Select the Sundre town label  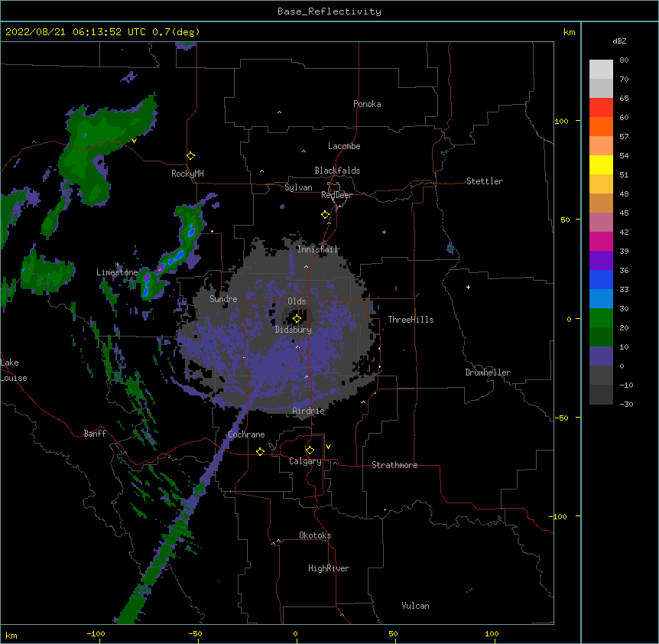(223, 299)
